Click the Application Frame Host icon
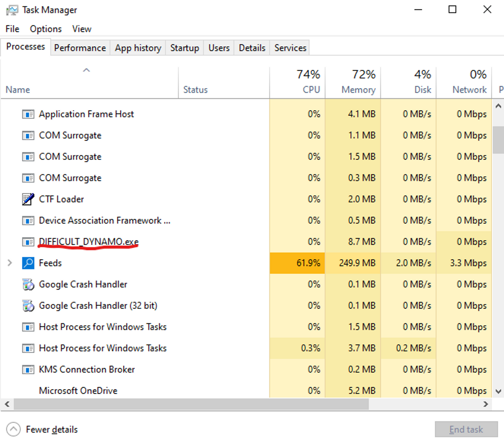This screenshot has width=504, height=447. pyautogui.click(x=28, y=114)
